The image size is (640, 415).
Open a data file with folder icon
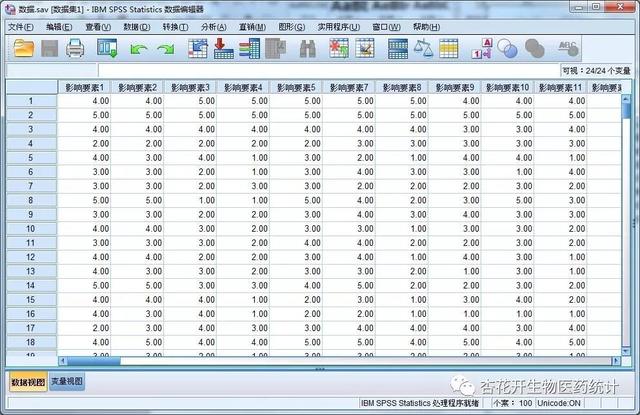24,49
